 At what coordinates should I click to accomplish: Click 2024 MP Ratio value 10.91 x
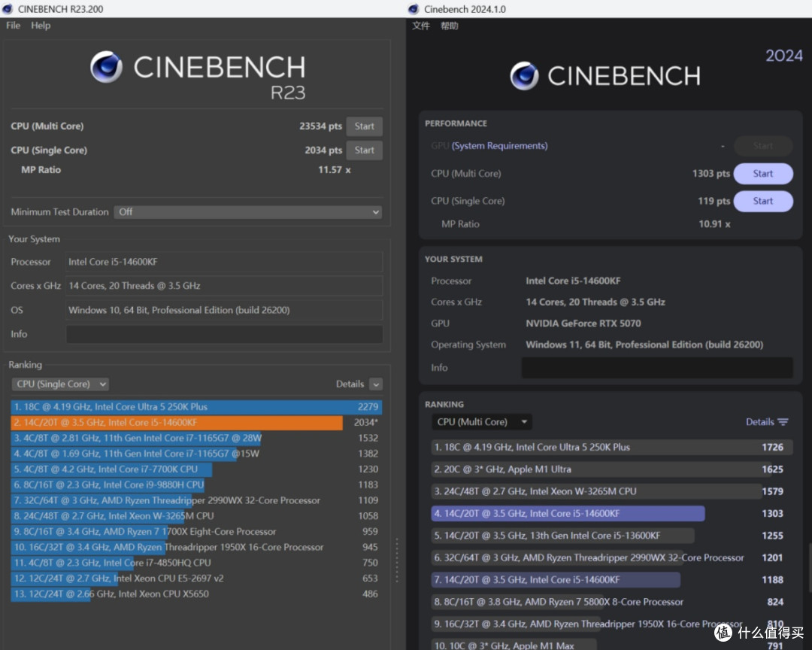tap(714, 224)
